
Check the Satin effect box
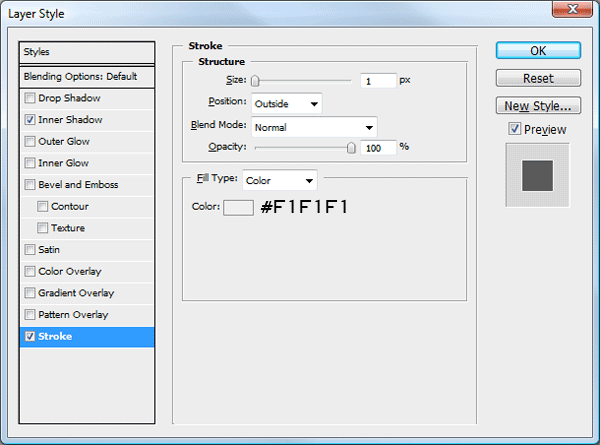[x=29, y=250]
